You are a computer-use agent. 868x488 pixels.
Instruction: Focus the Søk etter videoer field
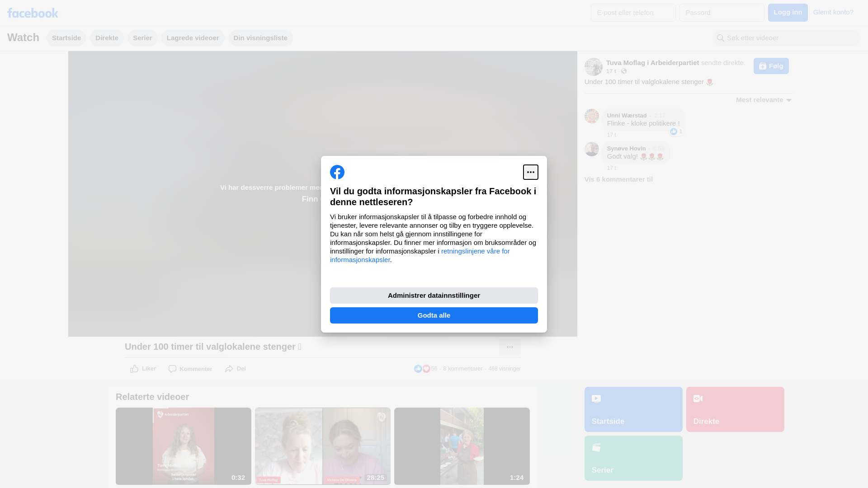[x=791, y=38]
